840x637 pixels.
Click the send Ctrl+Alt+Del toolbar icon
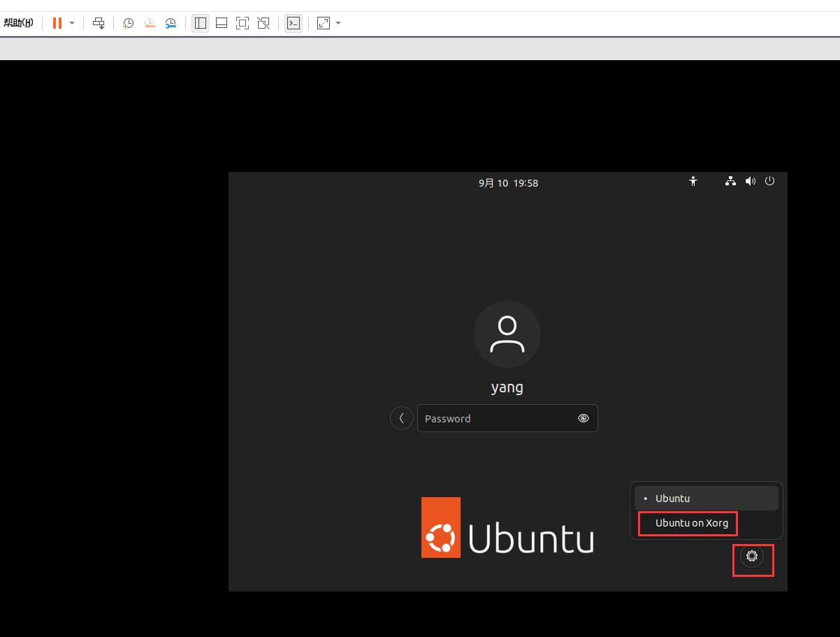[99, 23]
